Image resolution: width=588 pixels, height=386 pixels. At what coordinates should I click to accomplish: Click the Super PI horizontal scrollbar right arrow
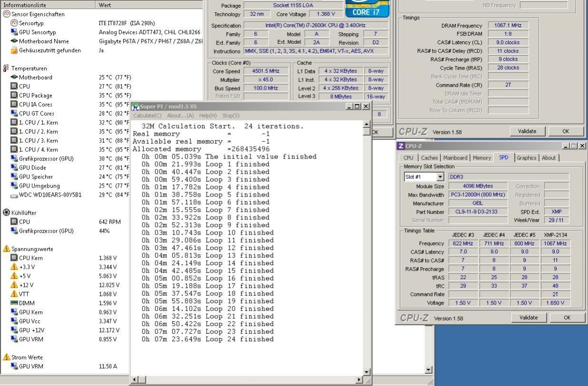tap(359, 379)
